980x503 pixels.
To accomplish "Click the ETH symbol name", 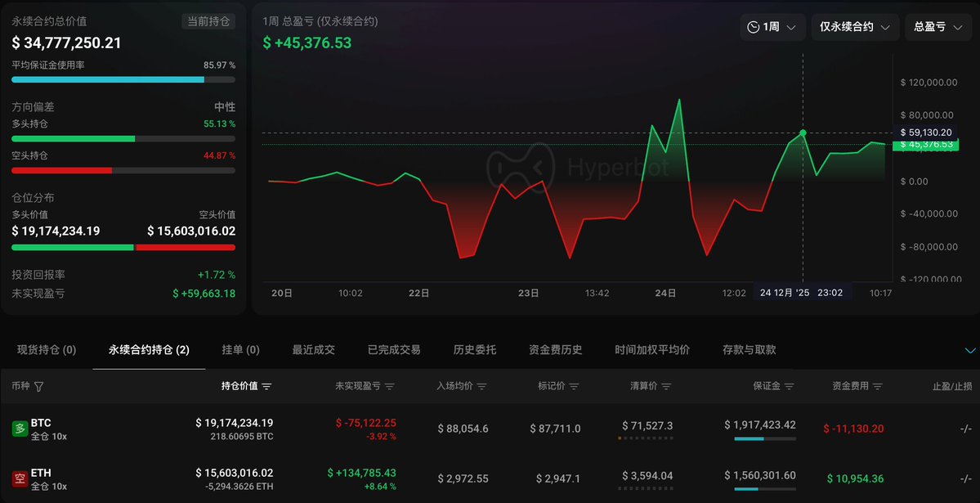I will (41, 473).
